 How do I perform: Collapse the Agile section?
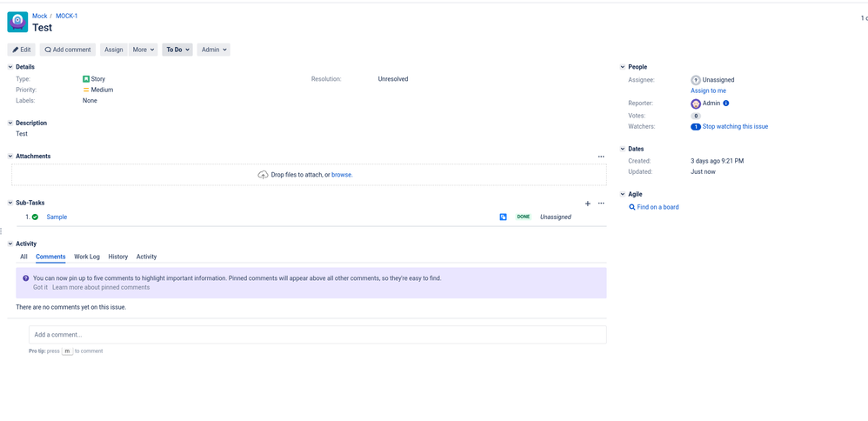tap(622, 195)
